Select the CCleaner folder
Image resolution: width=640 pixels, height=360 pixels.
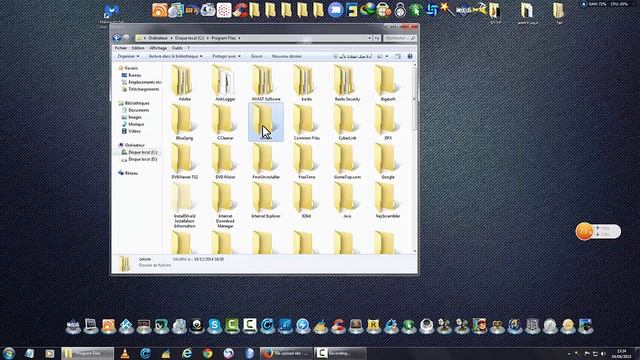pos(225,122)
